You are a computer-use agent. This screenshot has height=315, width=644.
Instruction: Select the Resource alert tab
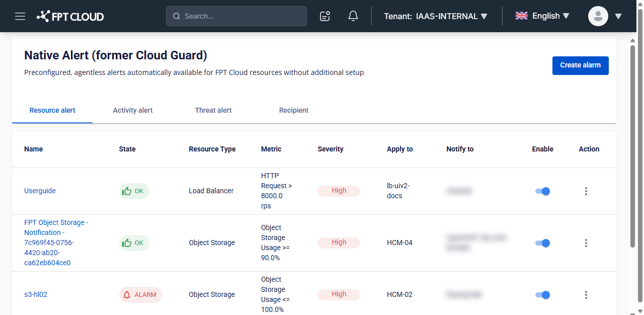(52, 110)
